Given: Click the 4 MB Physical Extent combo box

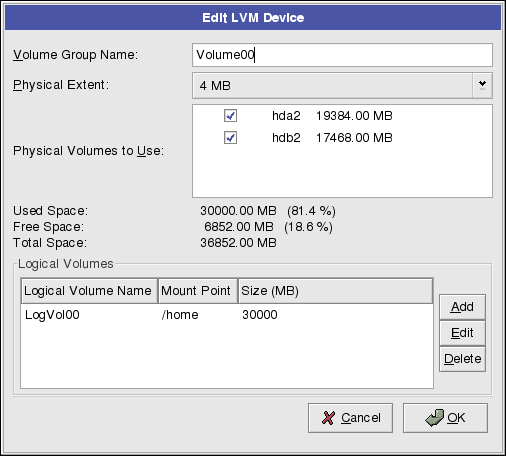Looking at the screenshot, I should point(342,86).
